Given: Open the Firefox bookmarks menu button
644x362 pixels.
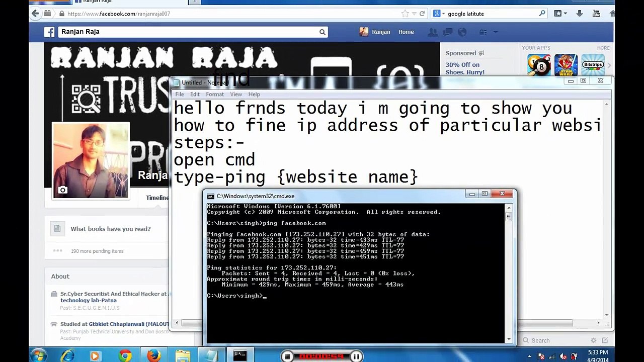Looking at the screenshot, I should pos(560,14).
